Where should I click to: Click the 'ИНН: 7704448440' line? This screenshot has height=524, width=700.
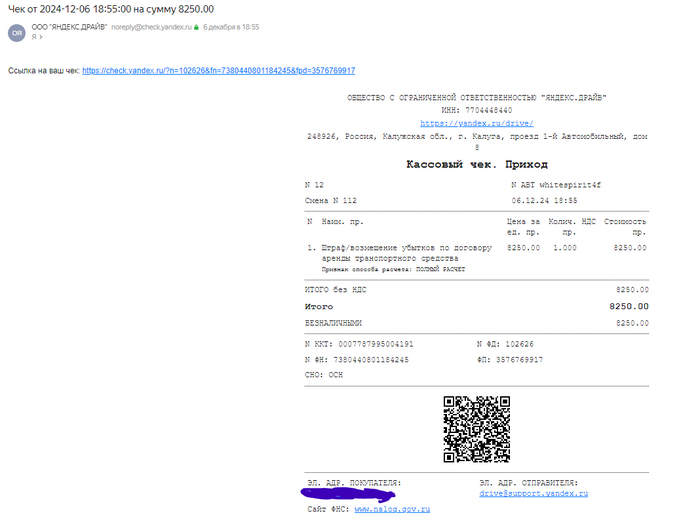click(x=477, y=110)
